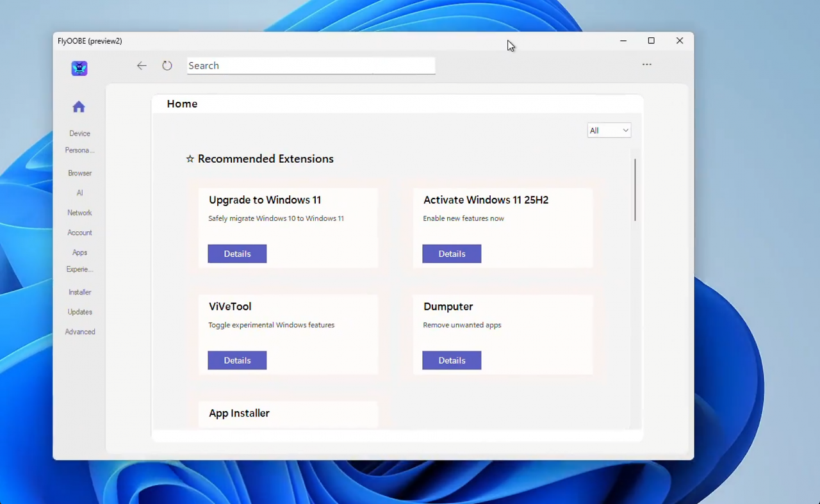Click the extensions list vertical scrollbar
This screenshot has width=820, height=504.
(635, 190)
